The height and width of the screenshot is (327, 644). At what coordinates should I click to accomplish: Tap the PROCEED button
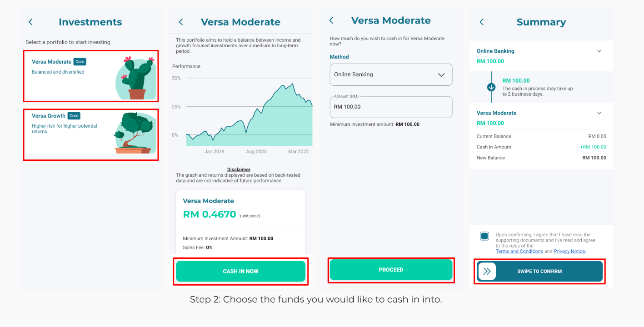[x=391, y=270]
